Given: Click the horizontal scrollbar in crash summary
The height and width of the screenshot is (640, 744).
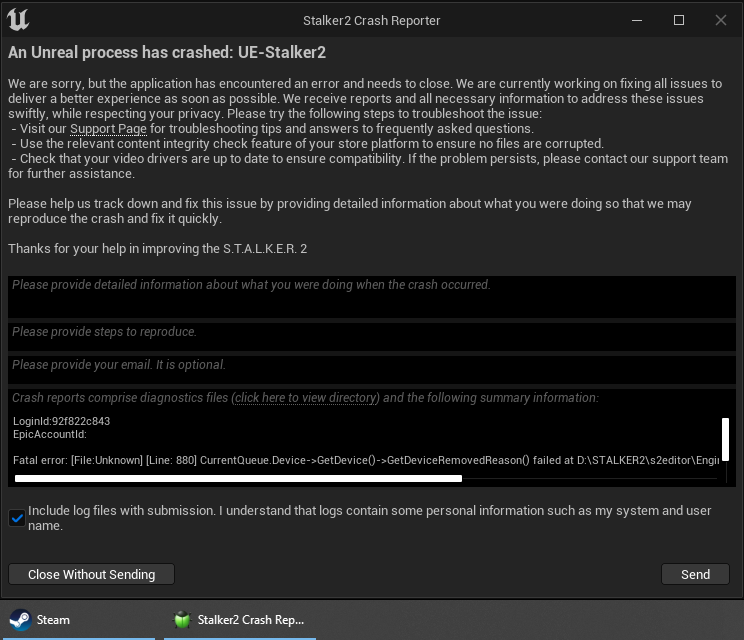Looking at the screenshot, I should coord(238,479).
